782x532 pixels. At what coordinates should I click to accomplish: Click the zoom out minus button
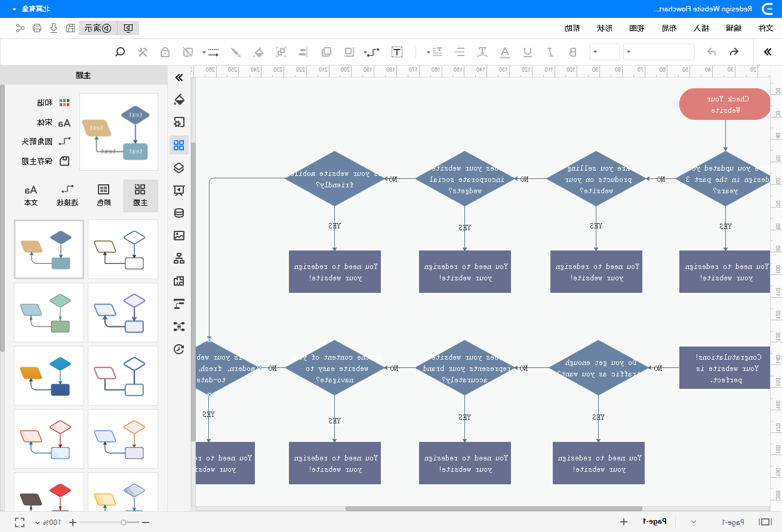146,522
